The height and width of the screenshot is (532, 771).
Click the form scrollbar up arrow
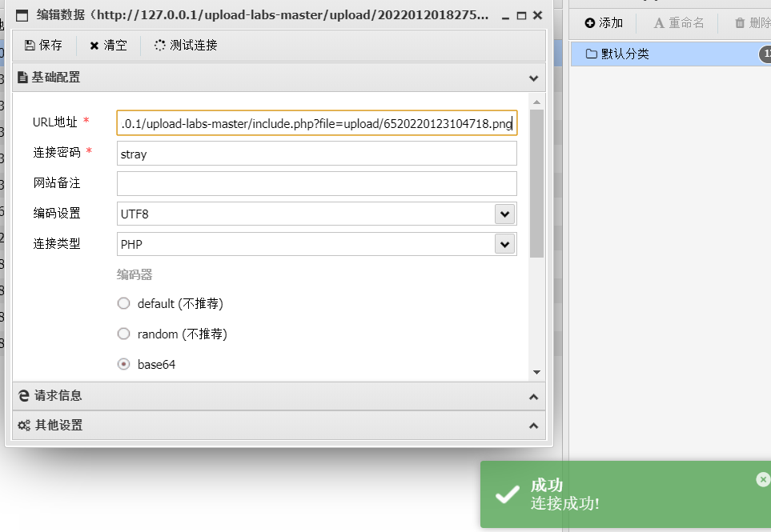[x=536, y=102]
